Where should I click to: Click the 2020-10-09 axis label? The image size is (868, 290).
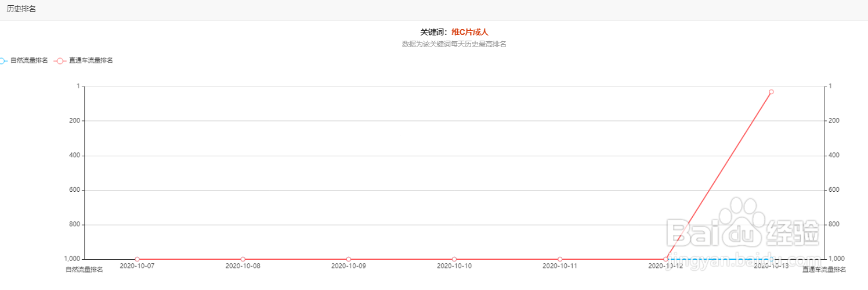tap(349, 266)
